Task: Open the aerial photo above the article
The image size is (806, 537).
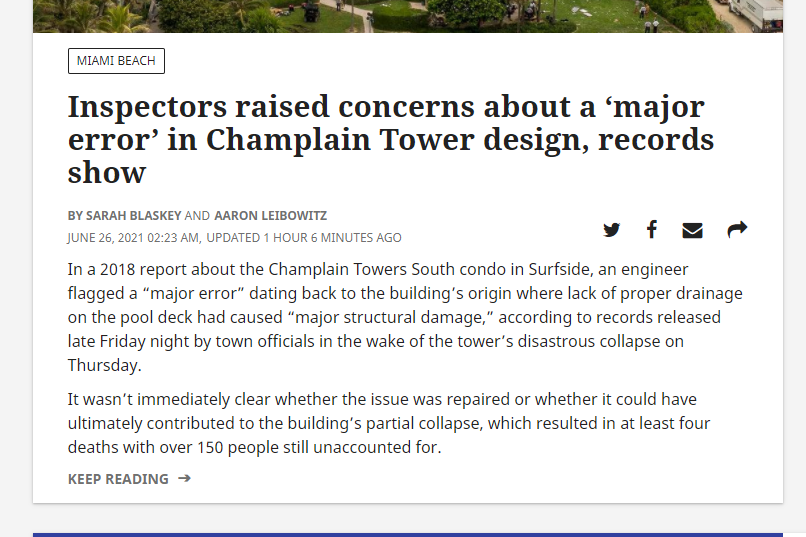Action: point(408,16)
